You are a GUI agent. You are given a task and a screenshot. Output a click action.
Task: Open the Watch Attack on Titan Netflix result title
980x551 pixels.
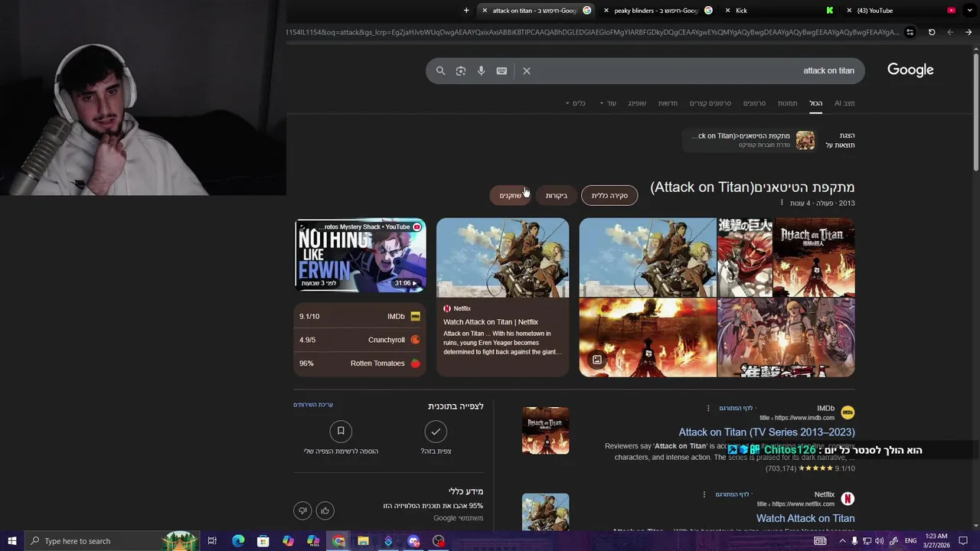[x=805, y=518]
